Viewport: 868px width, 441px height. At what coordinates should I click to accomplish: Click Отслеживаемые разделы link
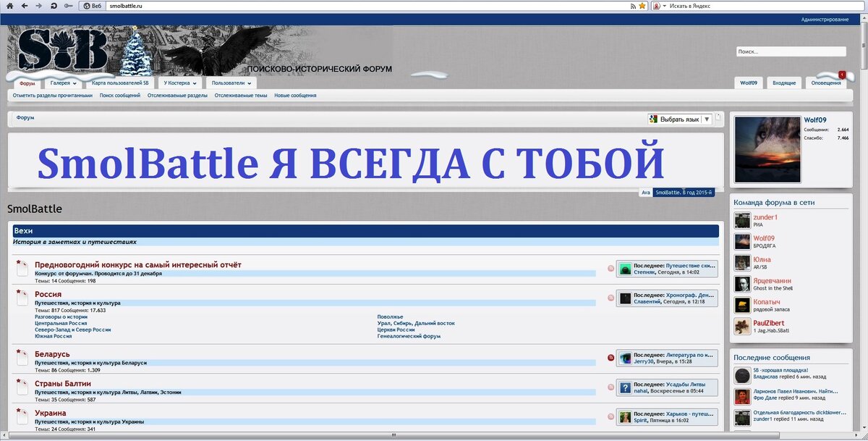[x=177, y=96]
